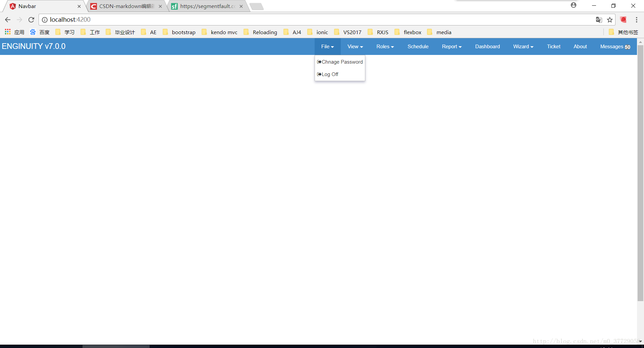Close the Navbar tab
The height and width of the screenshot is (348, 644).
point(79,6)
